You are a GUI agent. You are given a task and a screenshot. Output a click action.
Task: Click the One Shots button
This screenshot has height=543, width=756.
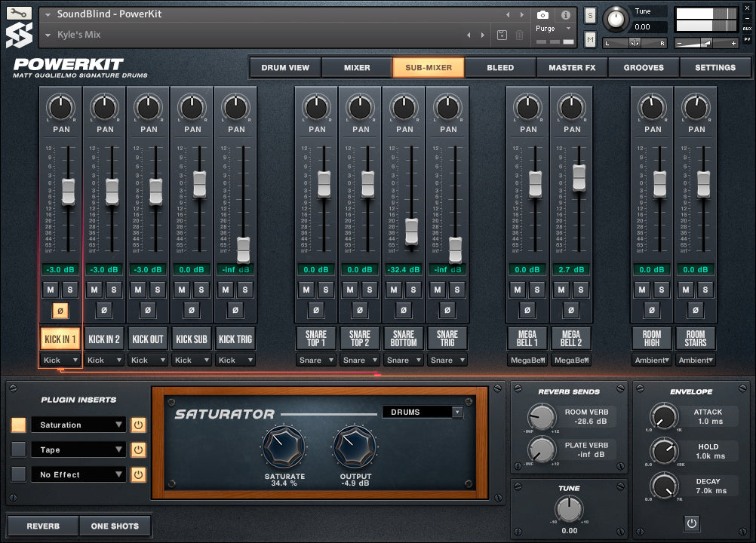point(115,526)
